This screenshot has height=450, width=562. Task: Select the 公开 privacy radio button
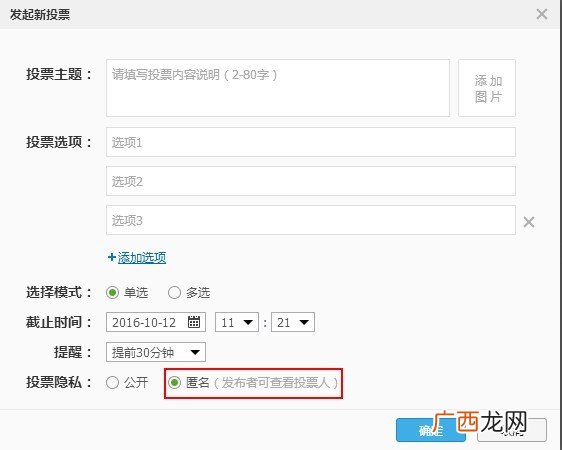112,383
